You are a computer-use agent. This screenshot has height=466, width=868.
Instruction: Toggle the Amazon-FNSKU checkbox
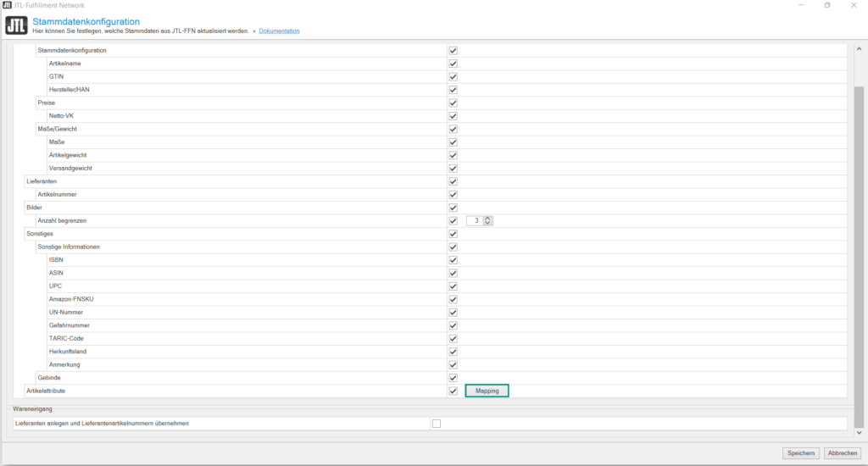point(453,299)
